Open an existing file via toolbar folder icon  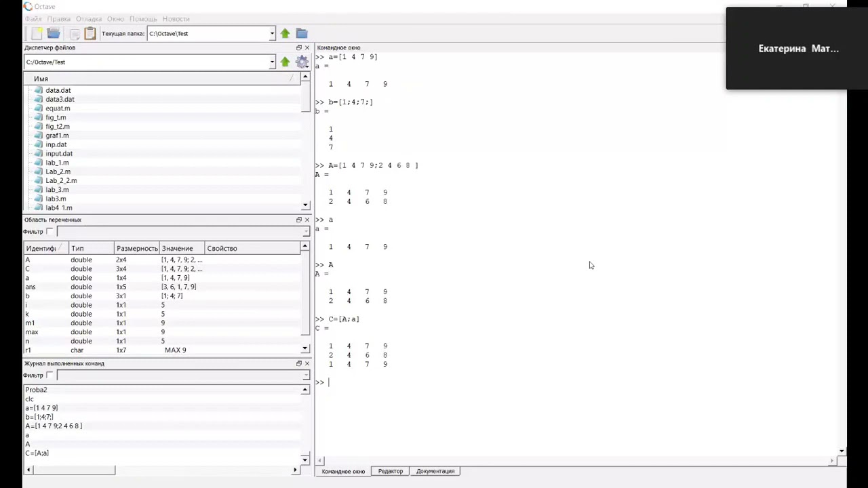pyautogui.click(x=54, y=33)
